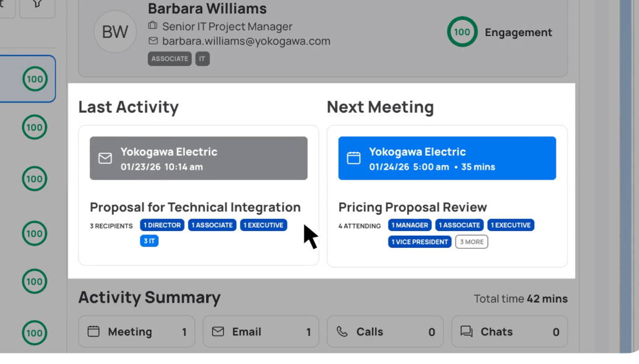Click the Last Activity heading
The width and height of the screenshot is (639, 364).
point(129,107)
